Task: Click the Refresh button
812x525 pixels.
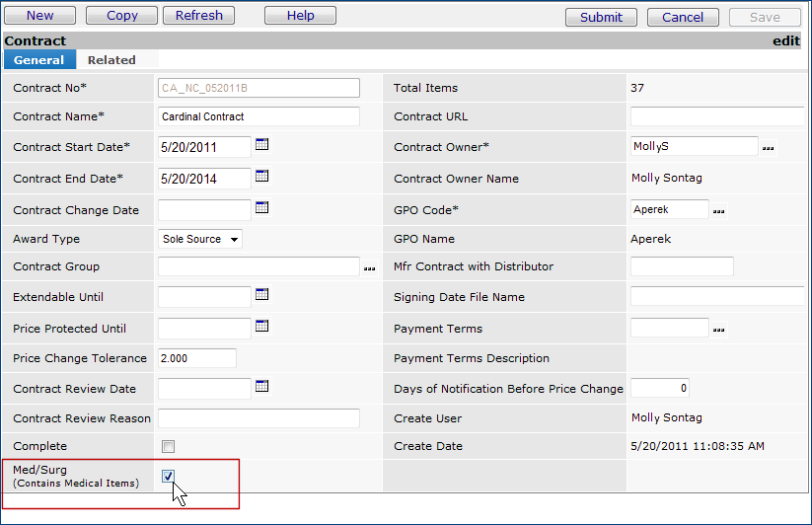Action: point(199,16)
